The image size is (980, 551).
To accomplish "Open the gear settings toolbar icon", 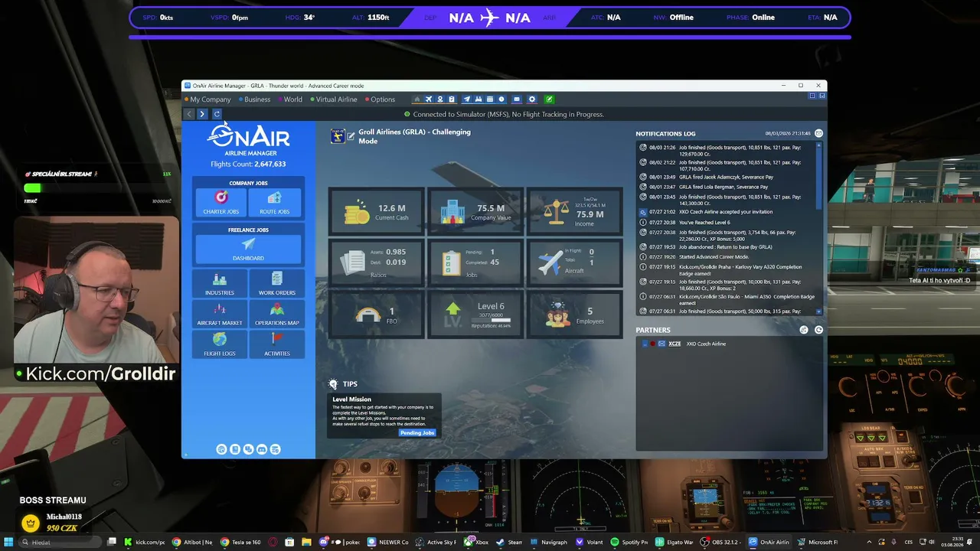I will [532, 99].
